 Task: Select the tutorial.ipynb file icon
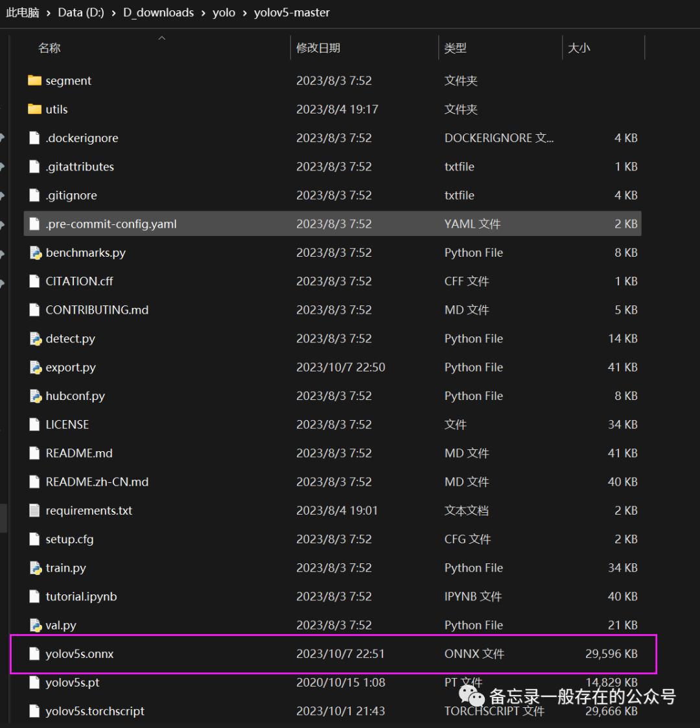point(34,596)
